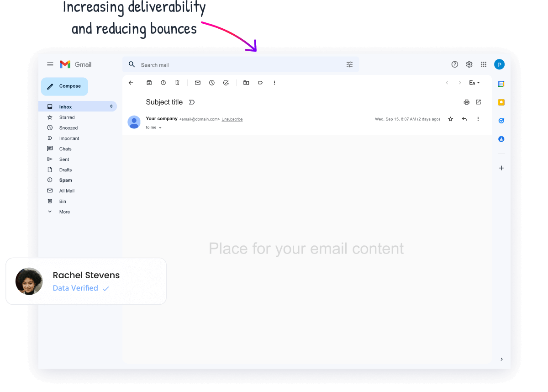Print the email conversation
The image size is (548, 392).
[466, 102]
